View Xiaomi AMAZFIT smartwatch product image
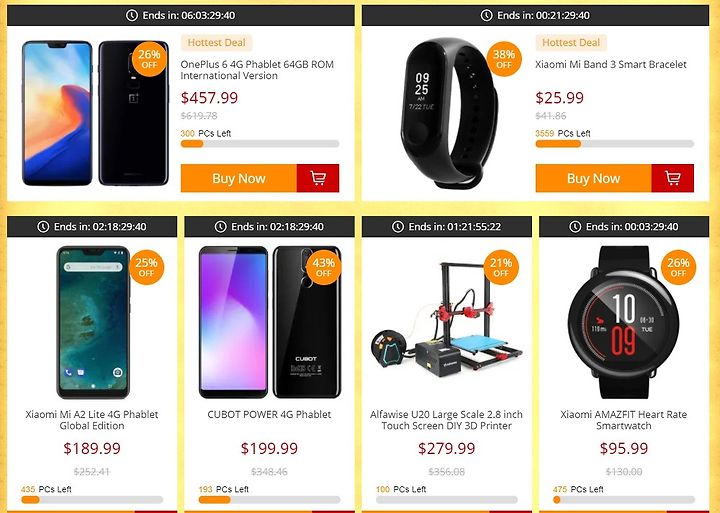Screen dimensions: 720x513 tap(624, 321)
